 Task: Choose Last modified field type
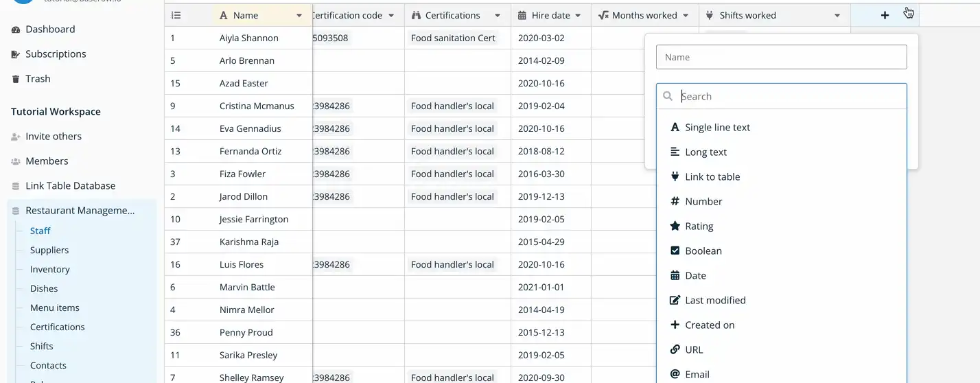pyautogui.click(x=782, y=301)
